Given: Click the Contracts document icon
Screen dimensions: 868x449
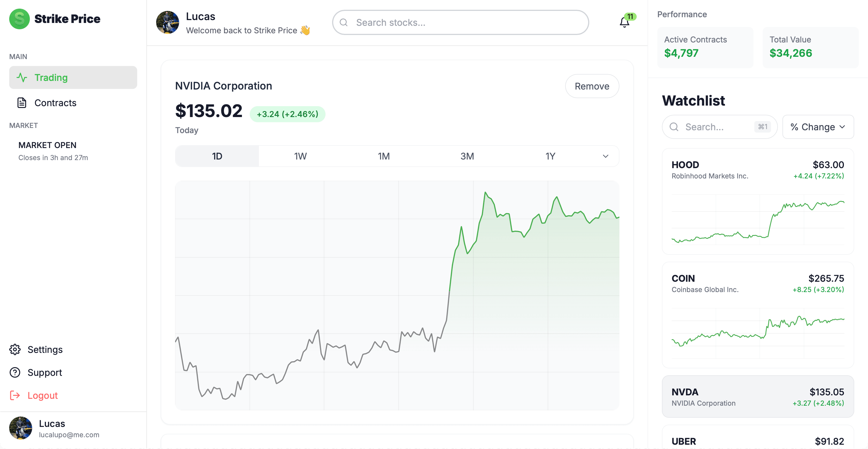Looking at the screenshot, I should pos(22,103).
